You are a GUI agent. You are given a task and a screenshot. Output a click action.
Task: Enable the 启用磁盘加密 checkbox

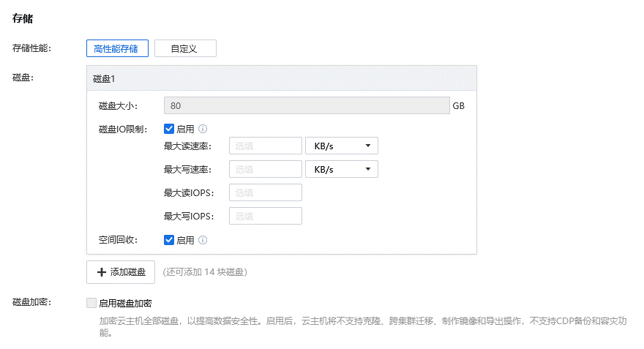[x=91, y=303]
